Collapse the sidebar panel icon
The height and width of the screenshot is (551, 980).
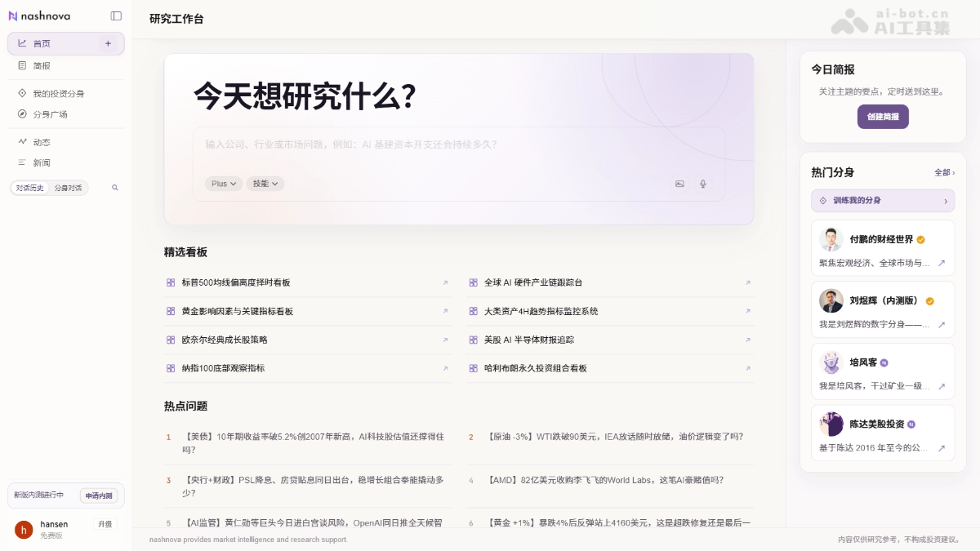pos(116,16)
